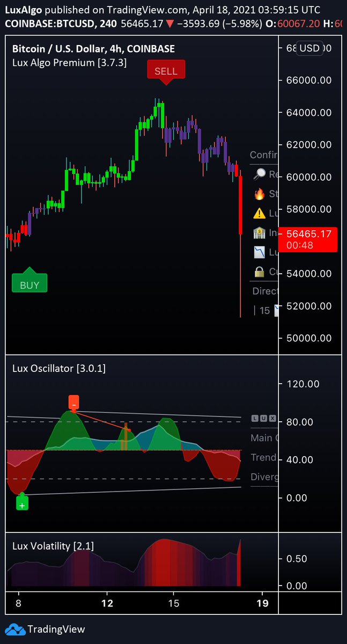Click the bank building dashboard icon

click(260, 232)
